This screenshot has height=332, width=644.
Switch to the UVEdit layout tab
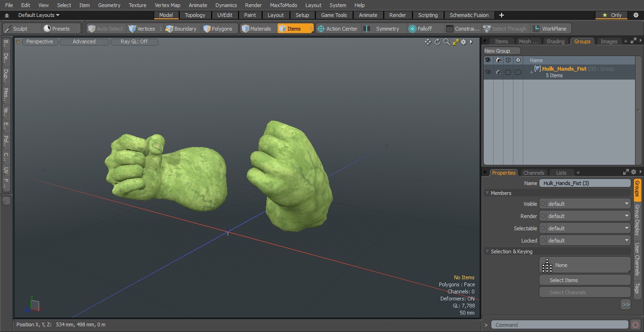[225, 15]
